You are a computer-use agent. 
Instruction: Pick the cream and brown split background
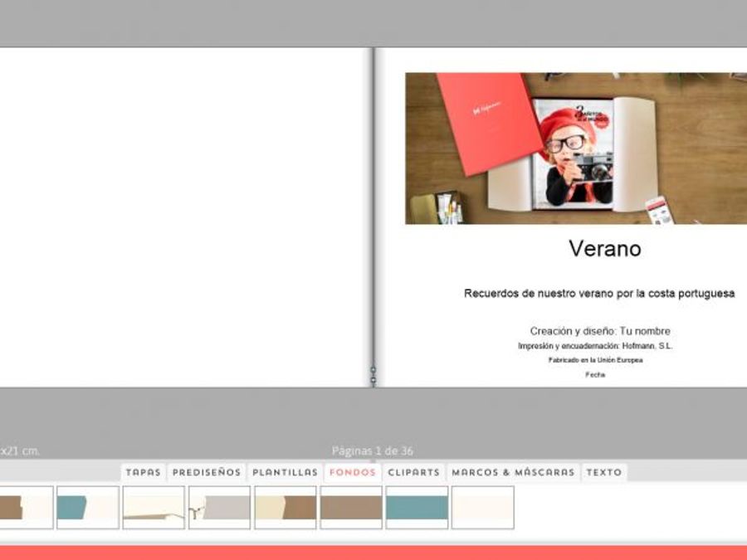tap(286, 507)
